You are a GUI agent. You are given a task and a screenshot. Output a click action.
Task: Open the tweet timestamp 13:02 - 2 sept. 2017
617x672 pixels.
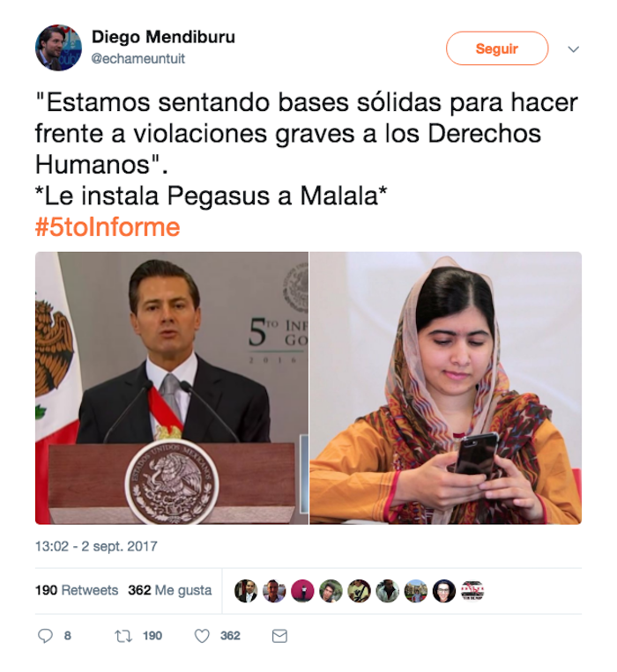(96, 546)
